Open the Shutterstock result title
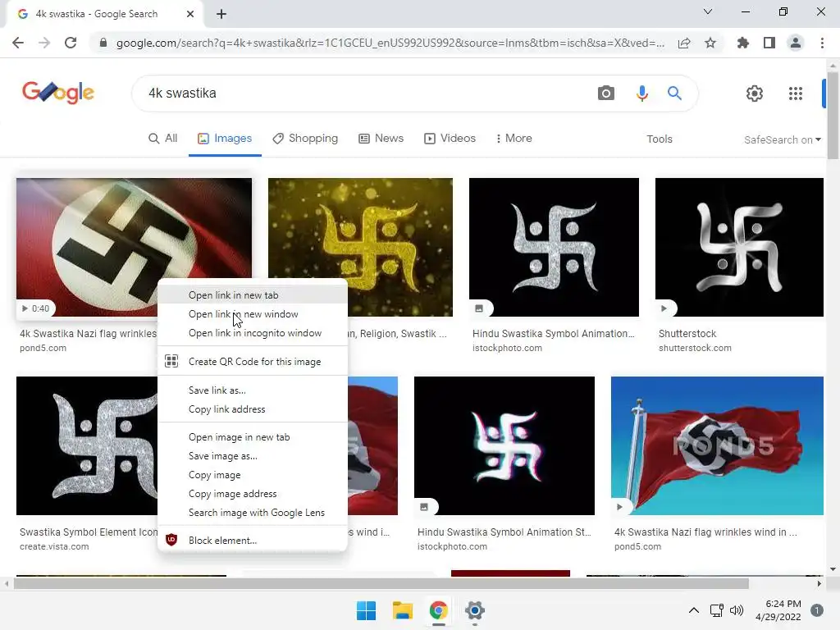This screenshot has width=840, height=630. [x=687, y=333]
